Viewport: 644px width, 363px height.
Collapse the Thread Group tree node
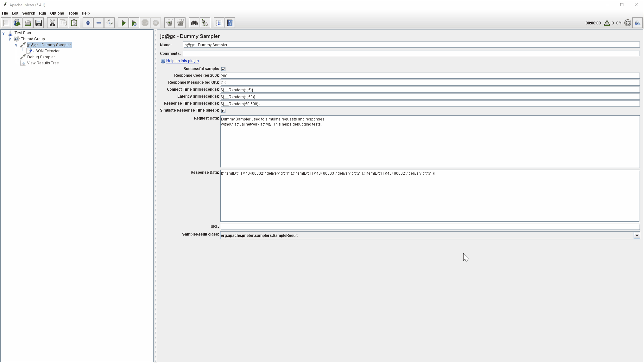[10, 39]
